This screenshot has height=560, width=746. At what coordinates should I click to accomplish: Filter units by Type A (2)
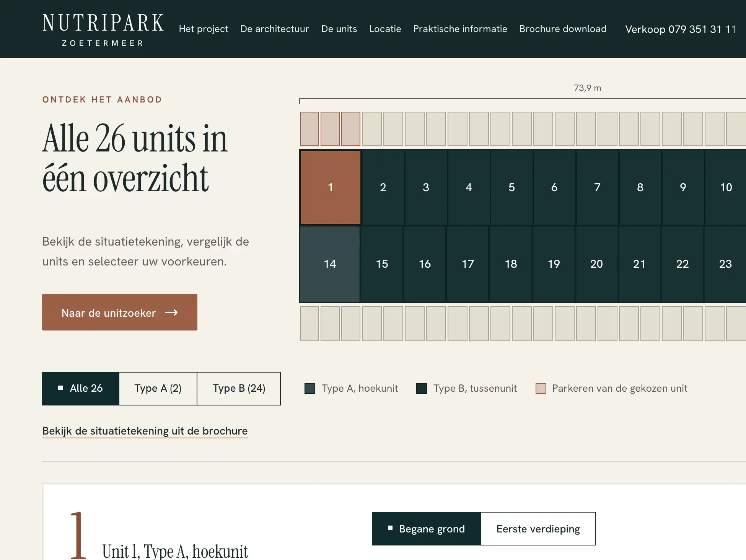pos(158,388)
